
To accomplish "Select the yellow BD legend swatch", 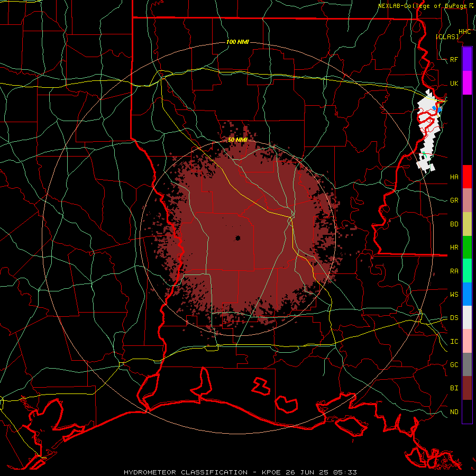I will (467, 224).
